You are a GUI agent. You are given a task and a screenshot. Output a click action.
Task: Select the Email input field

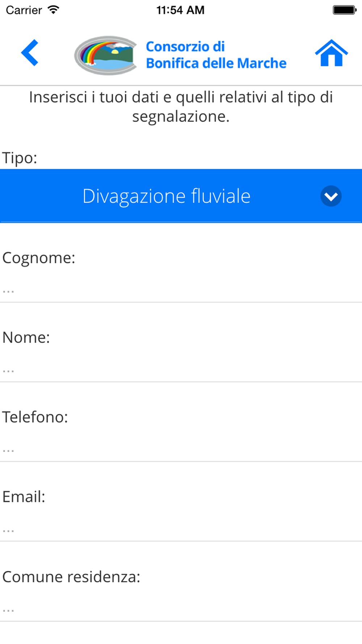coord(181,530)
